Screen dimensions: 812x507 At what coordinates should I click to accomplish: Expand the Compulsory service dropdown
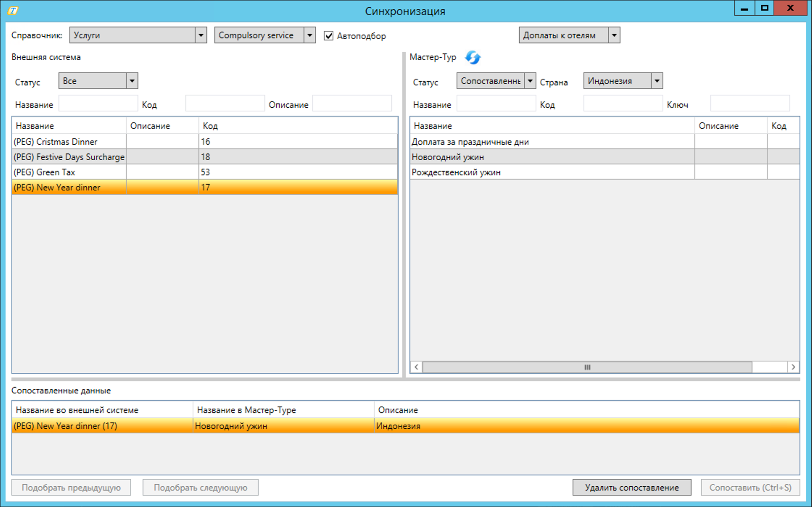[309, 35]
